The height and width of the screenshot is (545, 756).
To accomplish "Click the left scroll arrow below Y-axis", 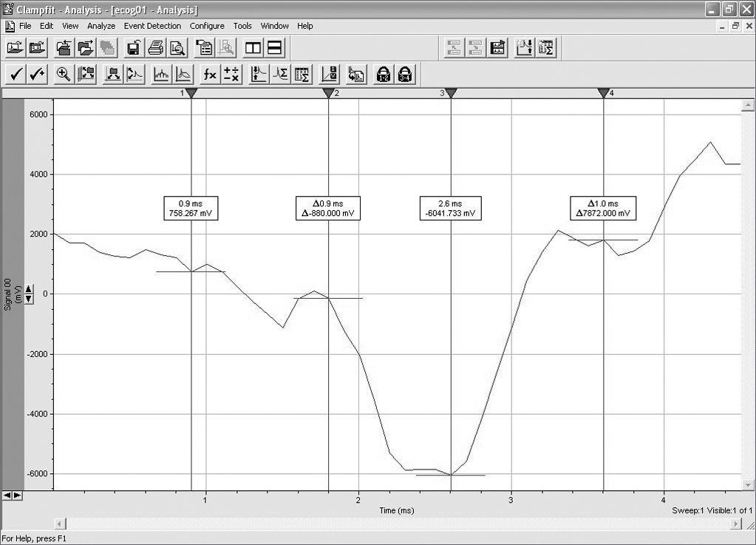I will tap(7, 495).
